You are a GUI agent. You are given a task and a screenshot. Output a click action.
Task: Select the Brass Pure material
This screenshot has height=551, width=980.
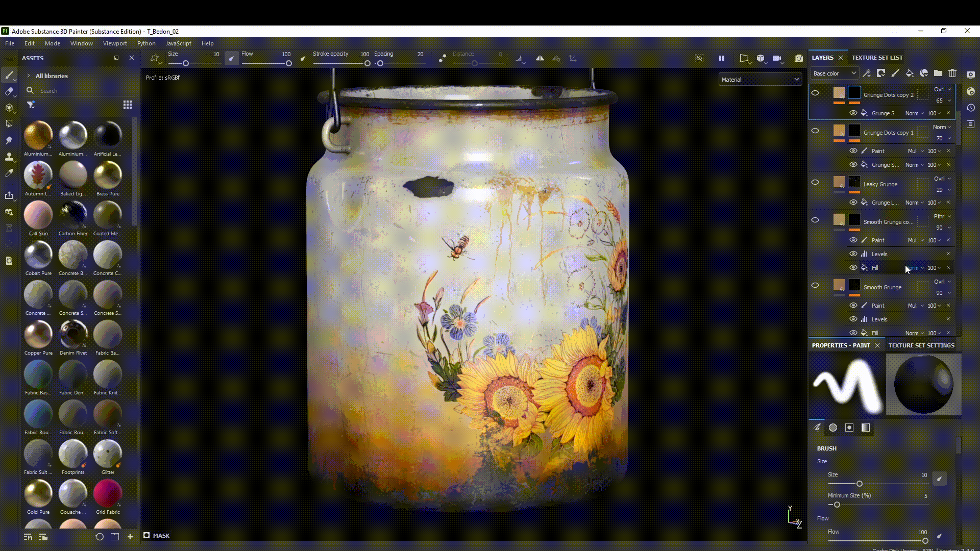pos(108,175)
